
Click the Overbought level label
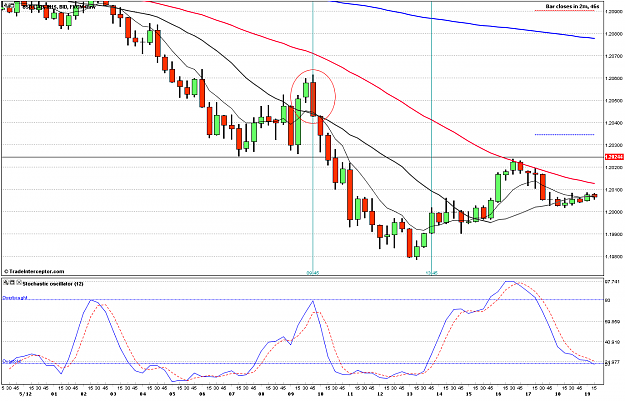pyautogui.click(x=15, y=297)
